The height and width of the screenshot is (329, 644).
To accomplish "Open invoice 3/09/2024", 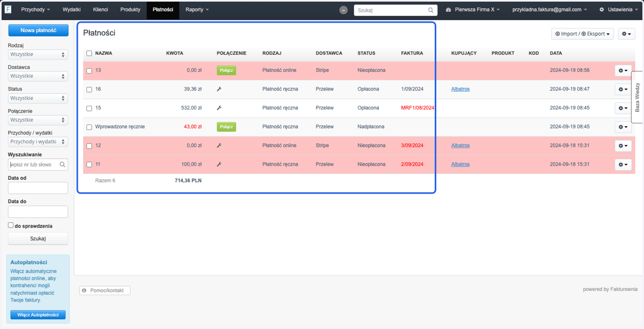I will [x=412, y=145].
